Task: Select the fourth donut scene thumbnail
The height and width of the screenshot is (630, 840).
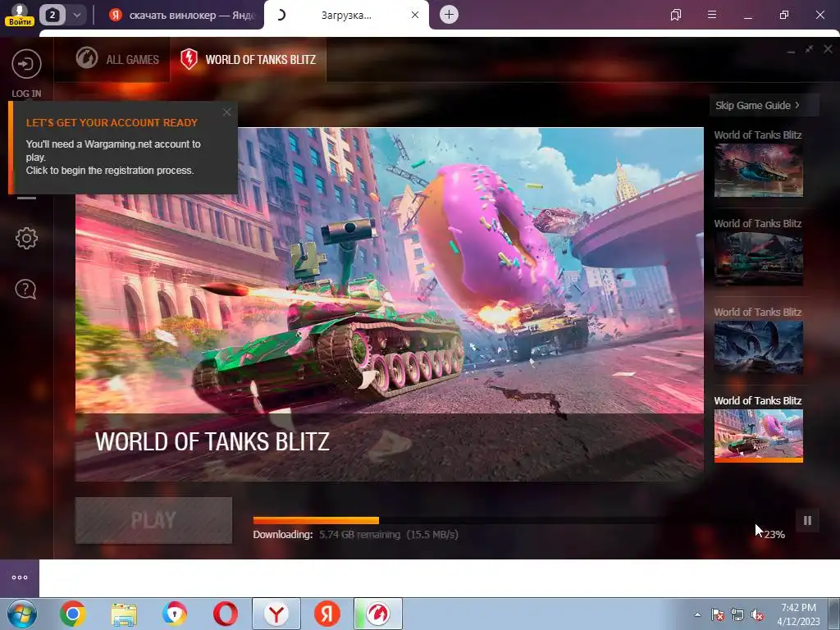Action: tap(758, 436)
